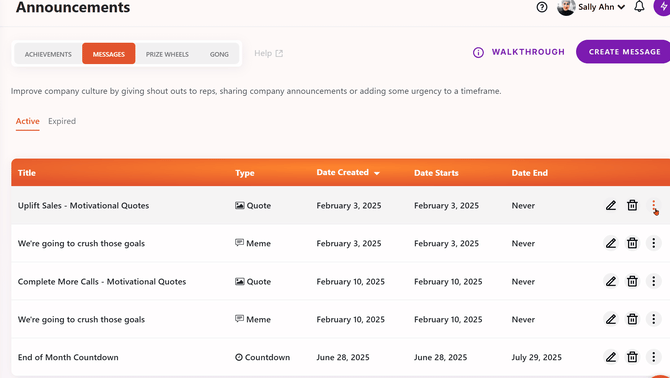Click the Quote type in Uplift Sales row

pos(253,205)
